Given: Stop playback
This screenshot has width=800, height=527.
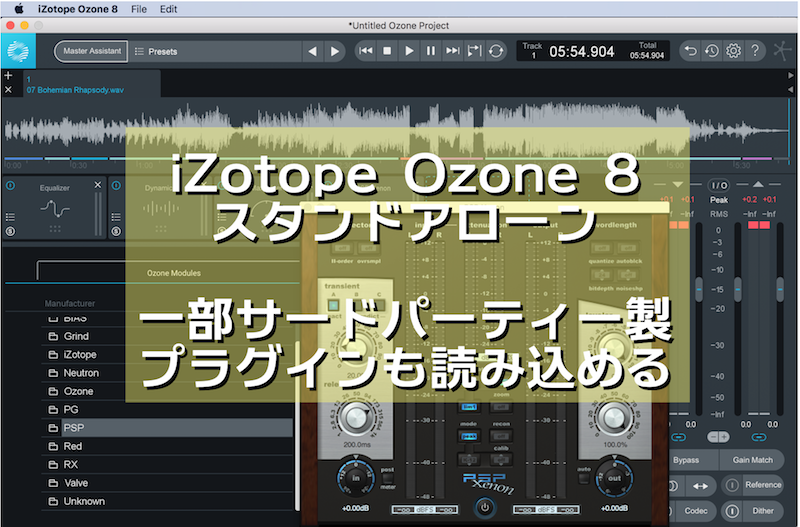Looking at the screenshot, I should pyautogui.click(x=387, y=51).
